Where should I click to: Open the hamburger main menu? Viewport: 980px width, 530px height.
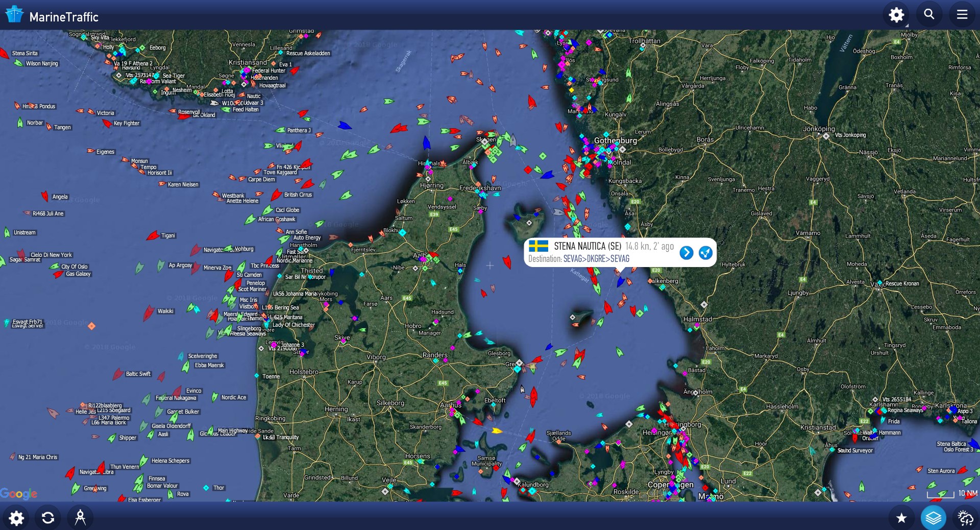pyautogui.click(x=962, y=15)
